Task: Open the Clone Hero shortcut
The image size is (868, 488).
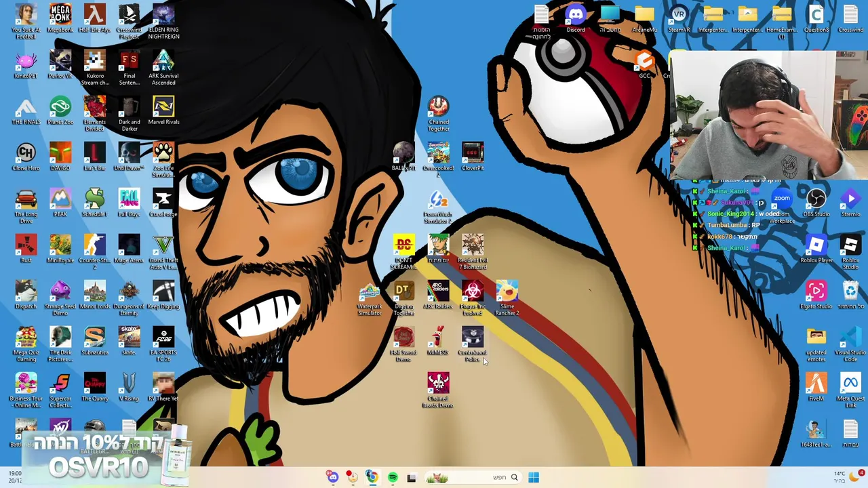Action: [26, 157]
